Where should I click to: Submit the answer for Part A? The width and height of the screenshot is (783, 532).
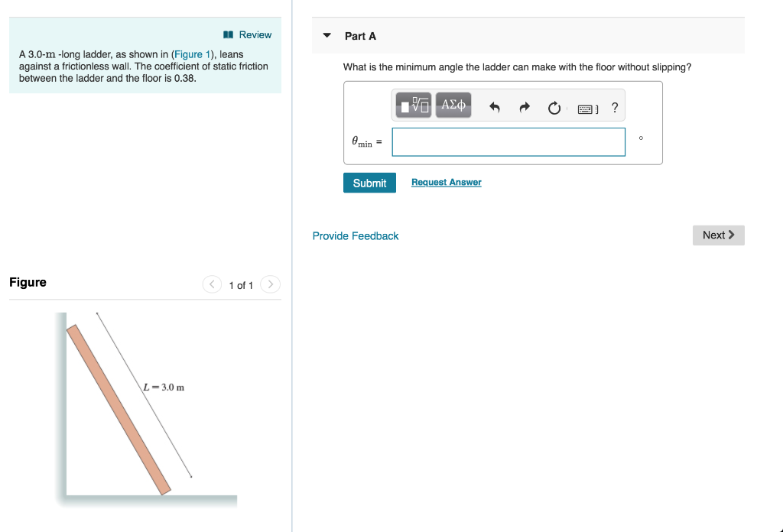pos(369,183)
